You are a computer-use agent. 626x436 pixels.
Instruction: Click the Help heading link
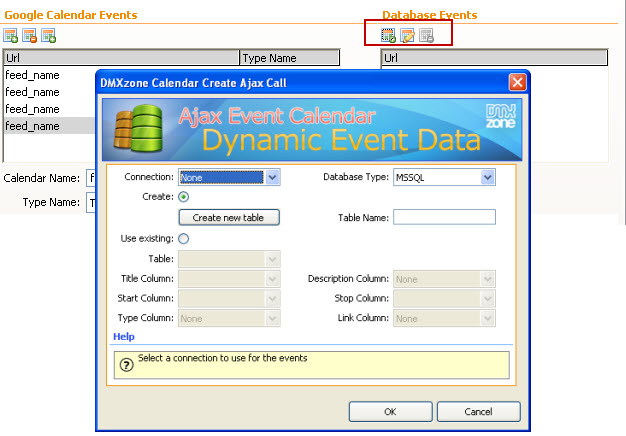point(124,337)
